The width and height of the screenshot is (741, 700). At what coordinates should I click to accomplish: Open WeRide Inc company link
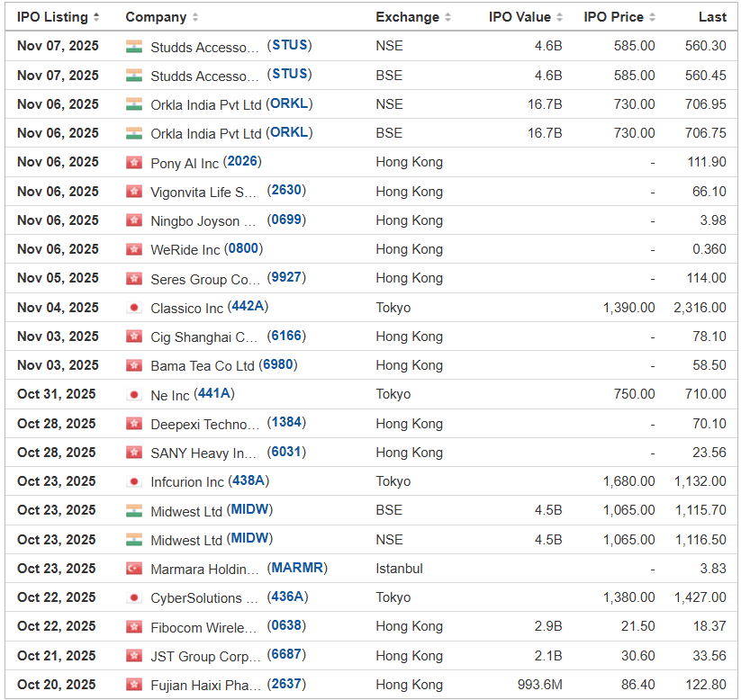click(x=185, y=250)
